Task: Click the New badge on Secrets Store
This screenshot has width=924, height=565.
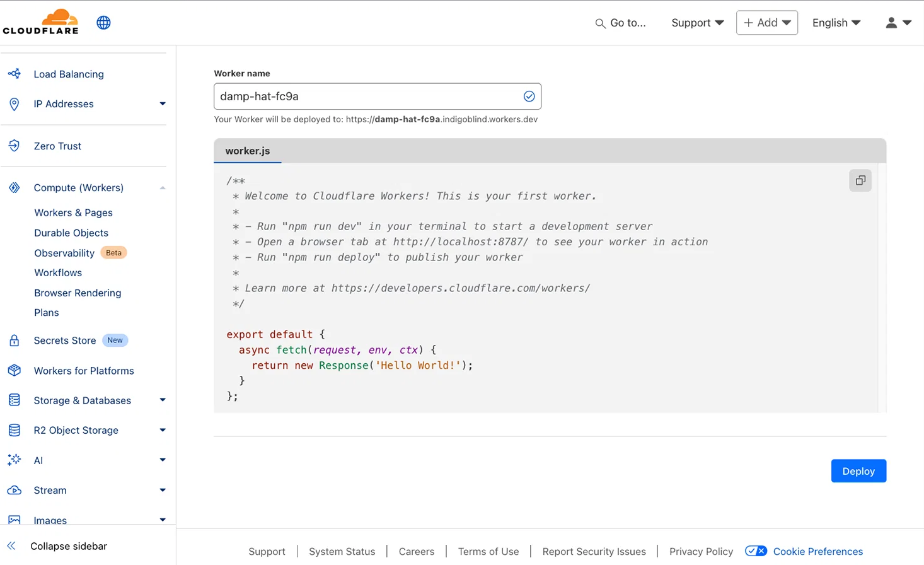Action: [115, 341]
